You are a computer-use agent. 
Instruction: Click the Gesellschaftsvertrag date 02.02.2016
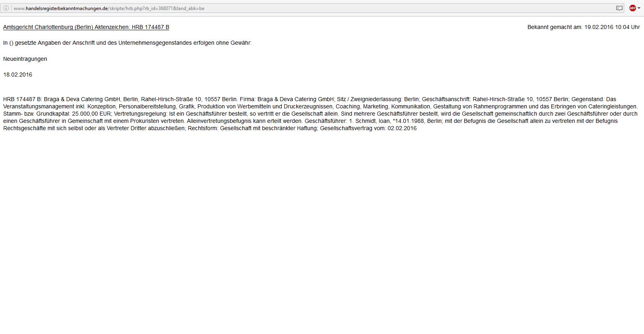402,128
